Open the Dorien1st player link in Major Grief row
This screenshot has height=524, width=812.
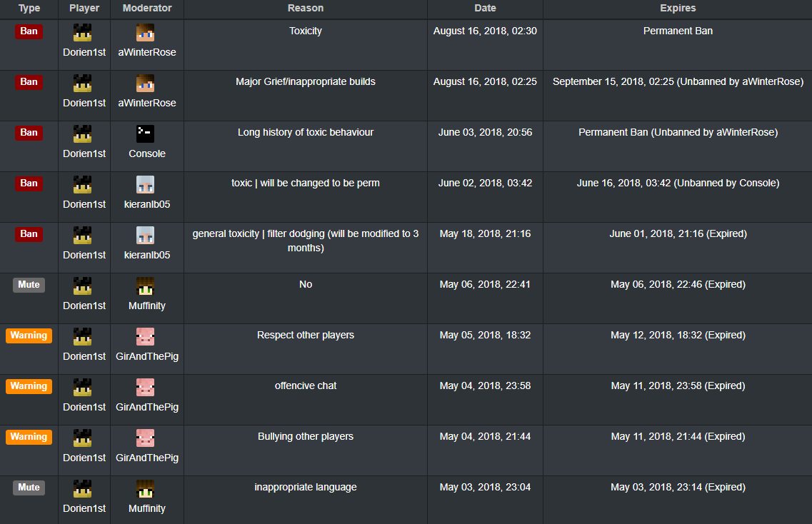84,103
